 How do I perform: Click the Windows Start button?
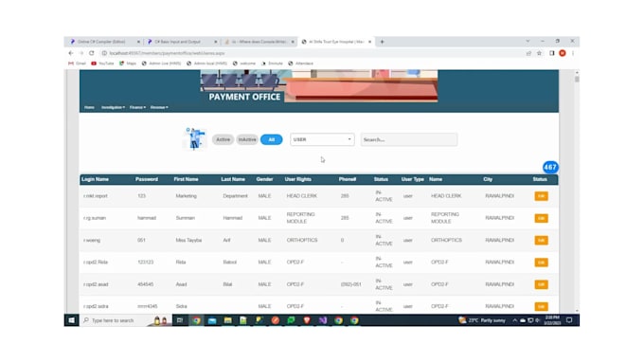click(71, 320)
